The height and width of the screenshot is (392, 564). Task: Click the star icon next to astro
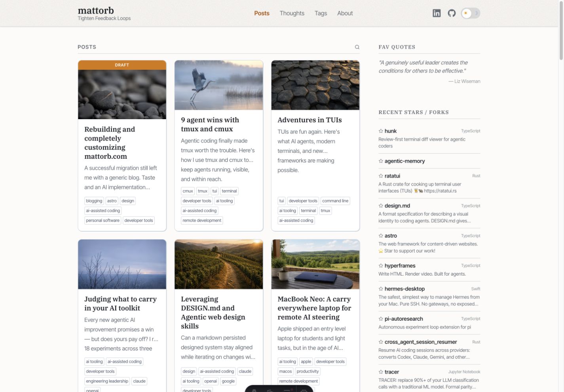[x=381, y=236]
